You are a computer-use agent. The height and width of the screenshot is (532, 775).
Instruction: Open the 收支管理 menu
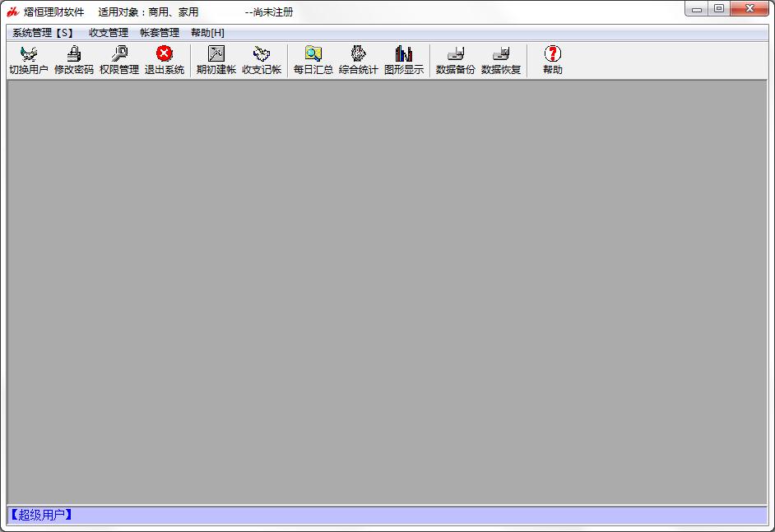[109, 33]
